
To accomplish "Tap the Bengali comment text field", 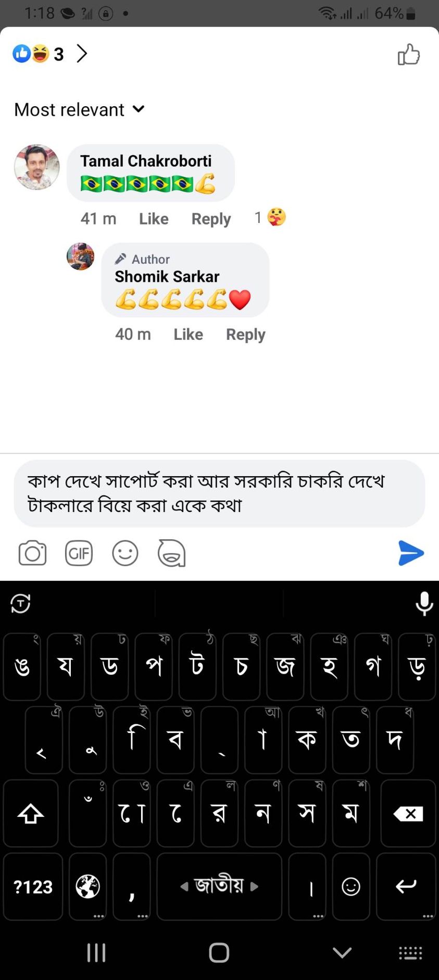I will point(219,493).
